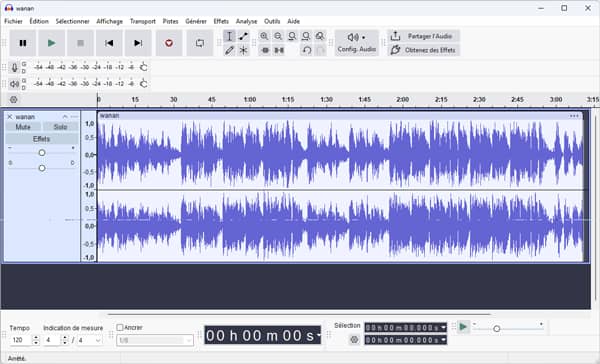Click Partager l'Audio button

[424, 36]
